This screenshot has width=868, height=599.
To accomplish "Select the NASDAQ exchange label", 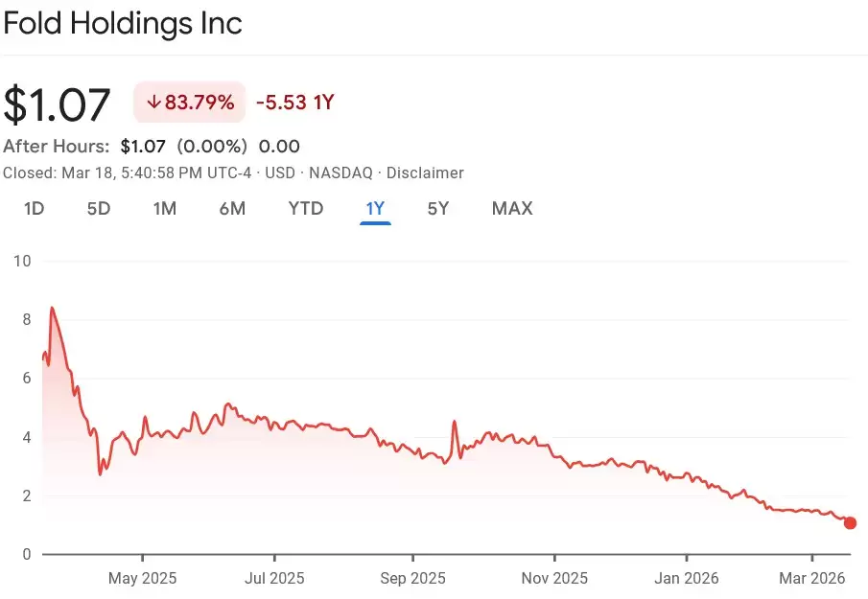I will [340, 173].
